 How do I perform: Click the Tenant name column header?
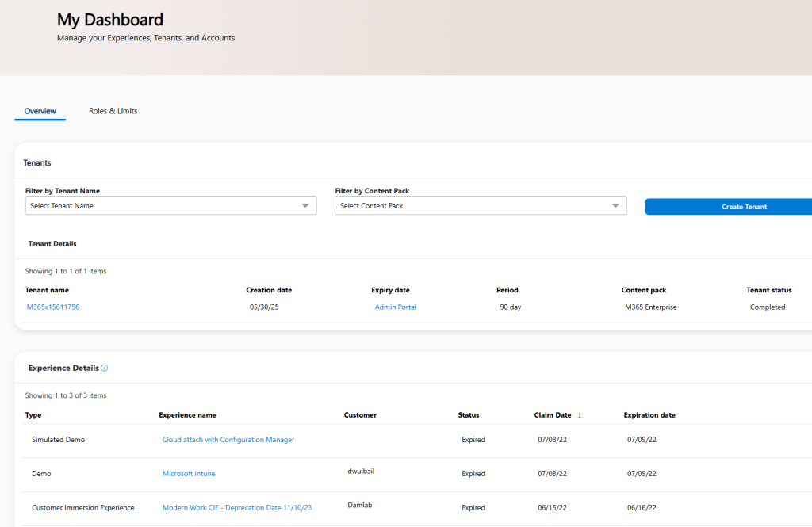[47, 289]
